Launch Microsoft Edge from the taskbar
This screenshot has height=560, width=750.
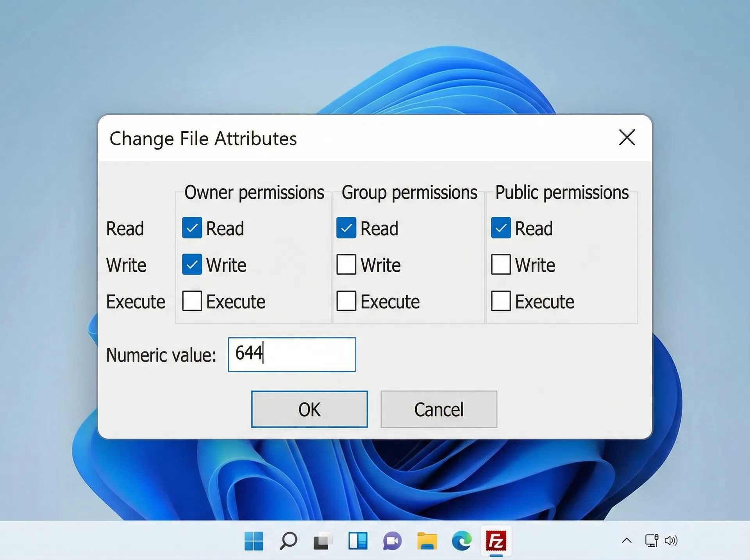(461, 541)
